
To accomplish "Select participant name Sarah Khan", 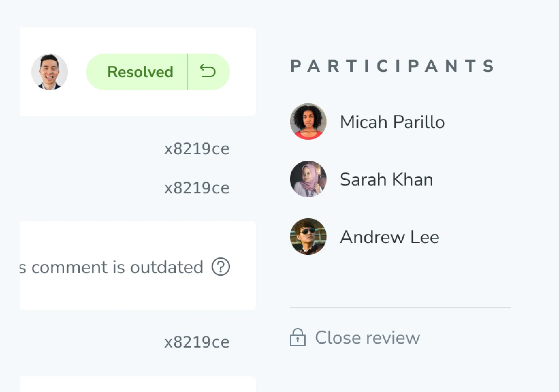I will pyautogui.click(x=386, y=179).
